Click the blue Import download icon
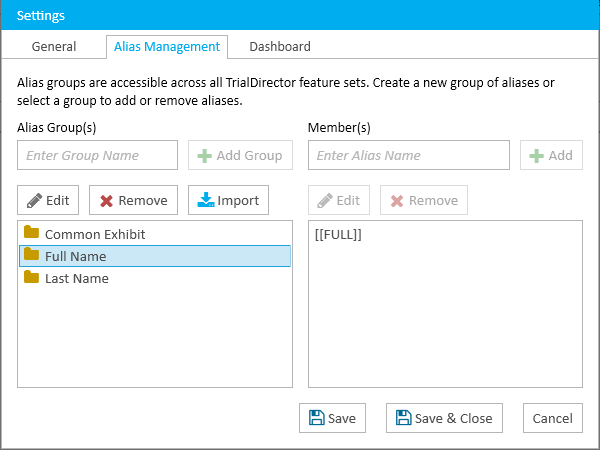Screen dimensions: 600x450 coord(205,200)
